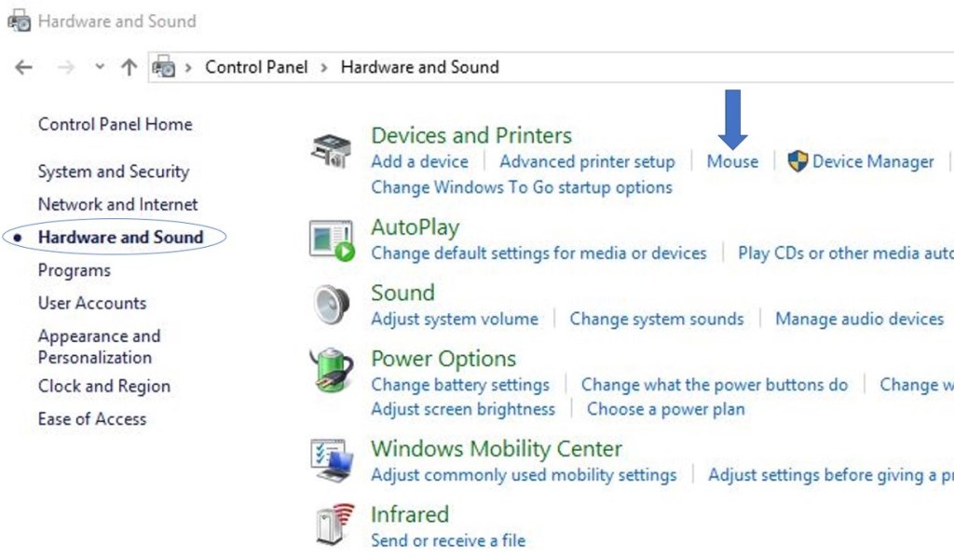Screen dimensions: 954x560
Task: Open the Mouse settings link
Action: coord(732,161)
